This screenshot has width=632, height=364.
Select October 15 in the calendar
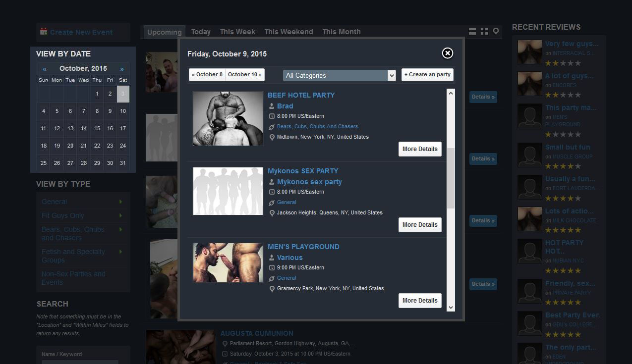click(x=97, y=128)
